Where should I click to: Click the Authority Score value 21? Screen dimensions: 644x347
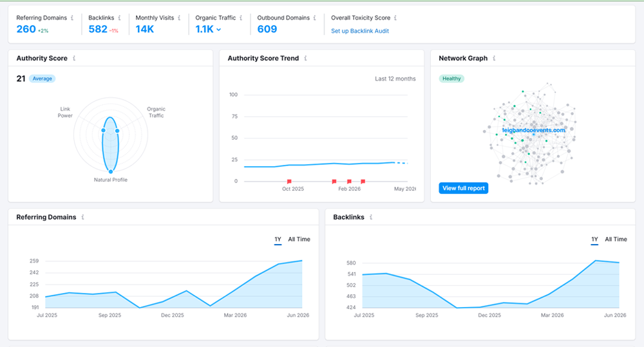[21, 79]
